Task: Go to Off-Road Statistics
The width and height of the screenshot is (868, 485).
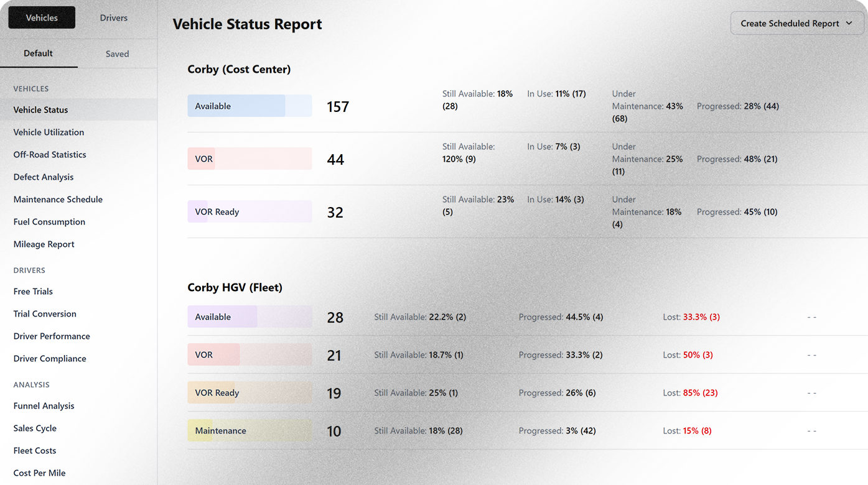Action: point(50,155)
